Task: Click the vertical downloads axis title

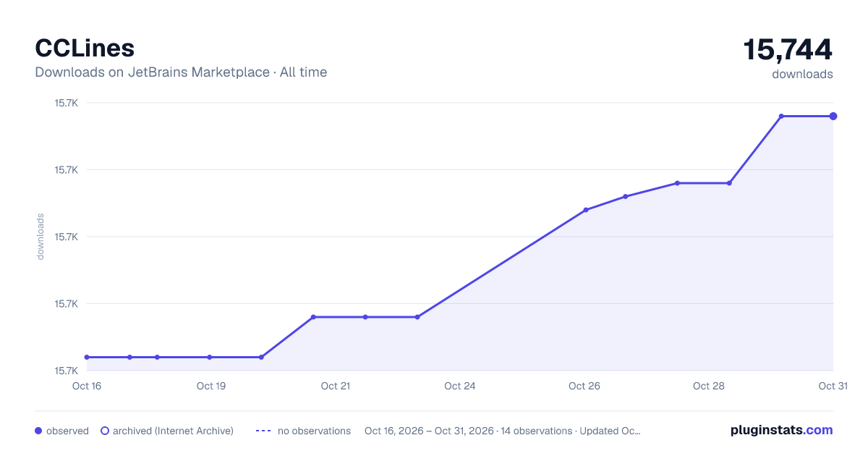Action: click(41, 237)
